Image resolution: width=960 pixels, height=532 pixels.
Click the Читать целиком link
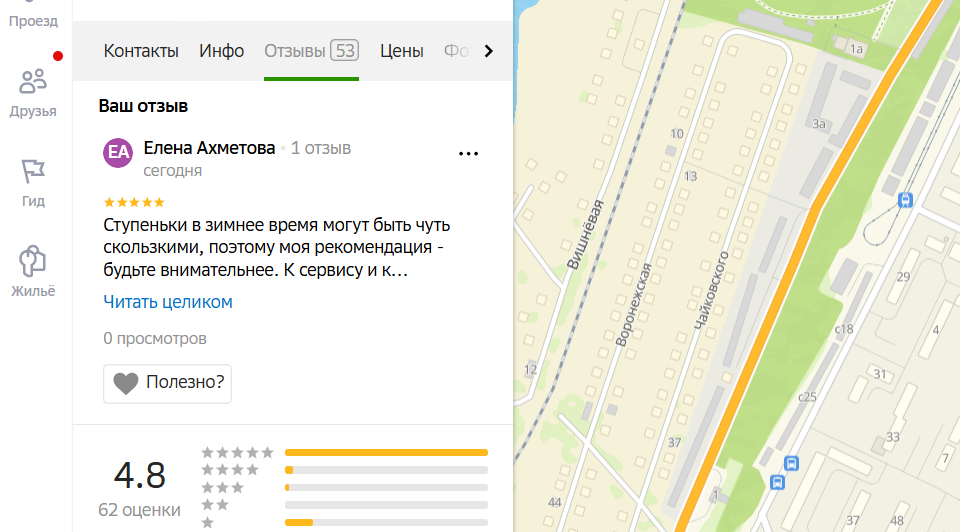pos(168,302)
